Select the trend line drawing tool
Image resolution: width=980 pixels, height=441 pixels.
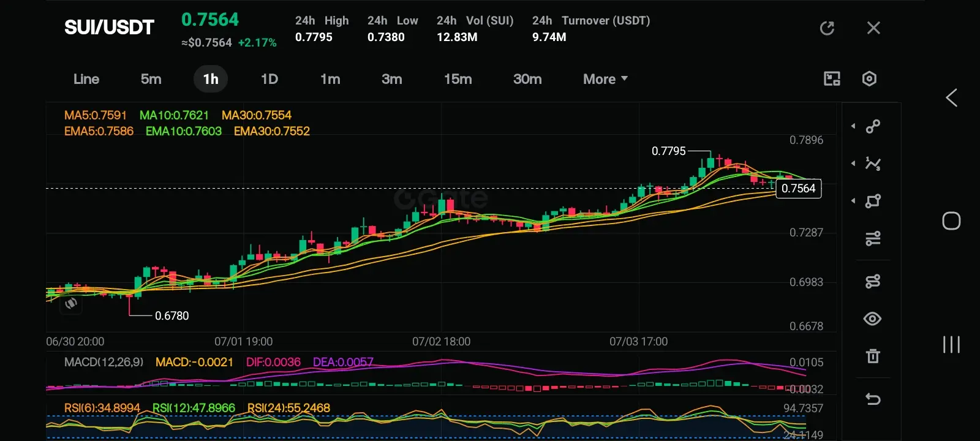pyautogui.click(x=873, y=126)
